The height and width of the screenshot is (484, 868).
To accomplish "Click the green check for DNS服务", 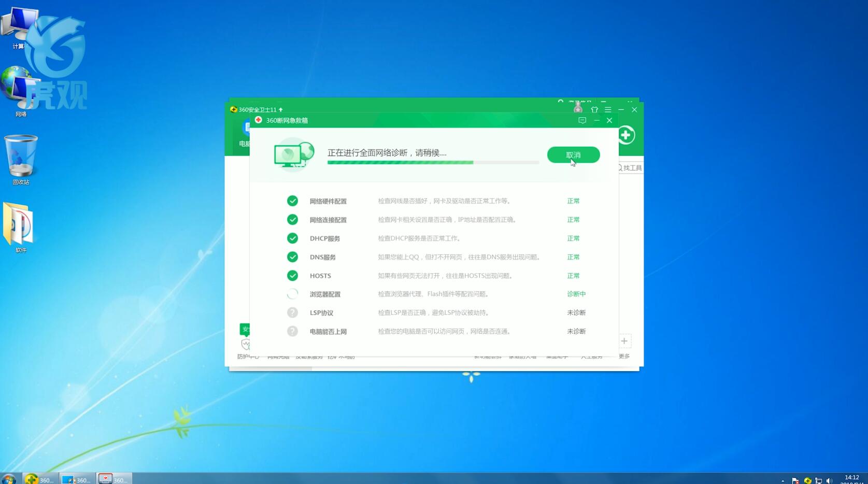I will (x=292, y=257).
